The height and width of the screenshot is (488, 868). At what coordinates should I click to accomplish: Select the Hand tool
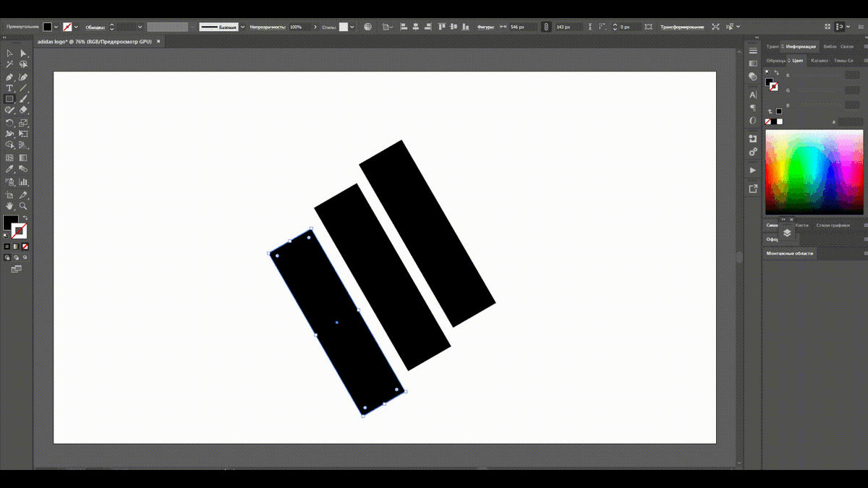(9, 207)
